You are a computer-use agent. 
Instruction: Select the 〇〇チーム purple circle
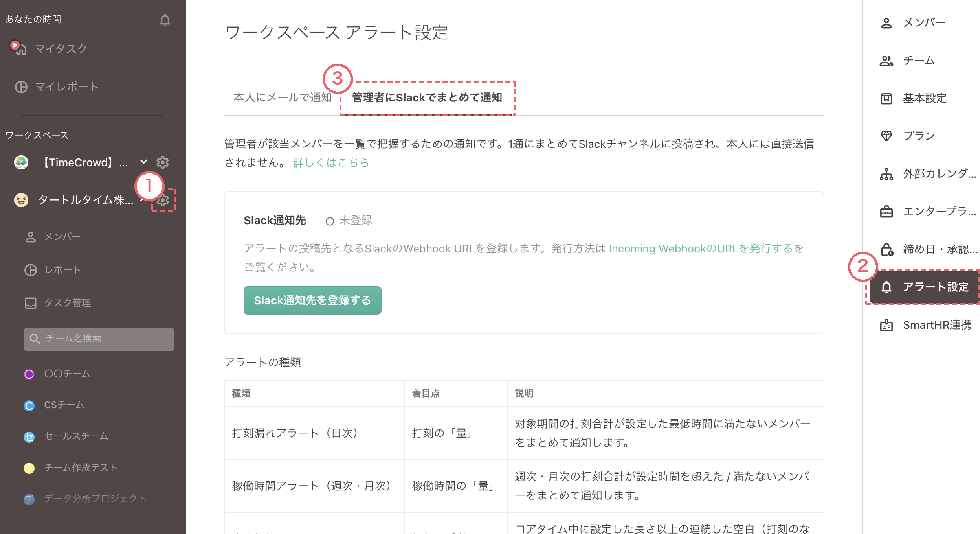pos(29,374)
